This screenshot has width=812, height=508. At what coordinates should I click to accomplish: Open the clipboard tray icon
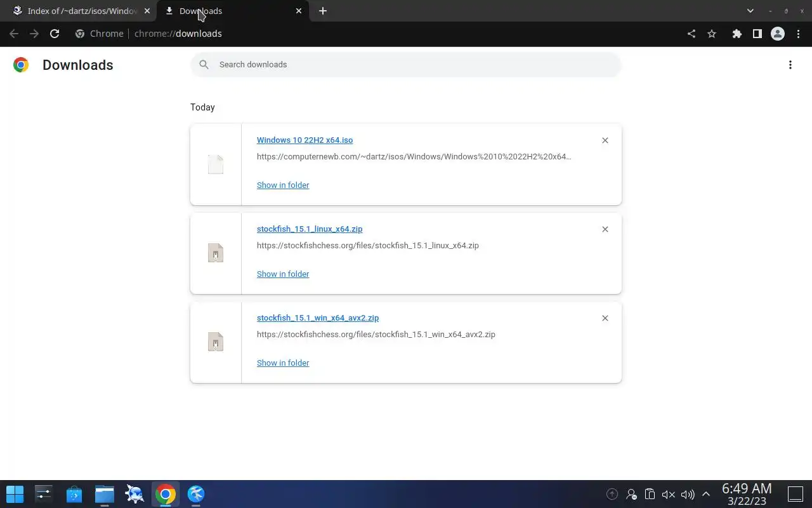650,494
